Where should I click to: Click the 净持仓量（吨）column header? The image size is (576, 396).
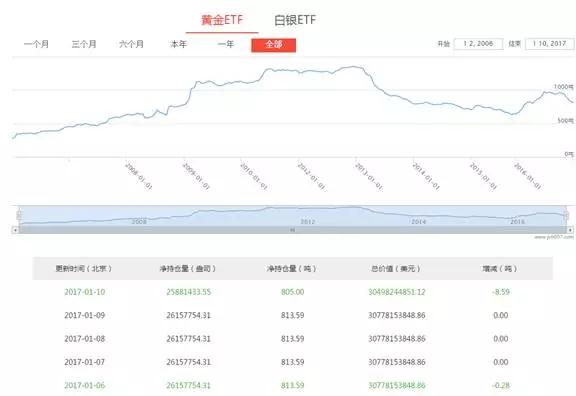292,269
